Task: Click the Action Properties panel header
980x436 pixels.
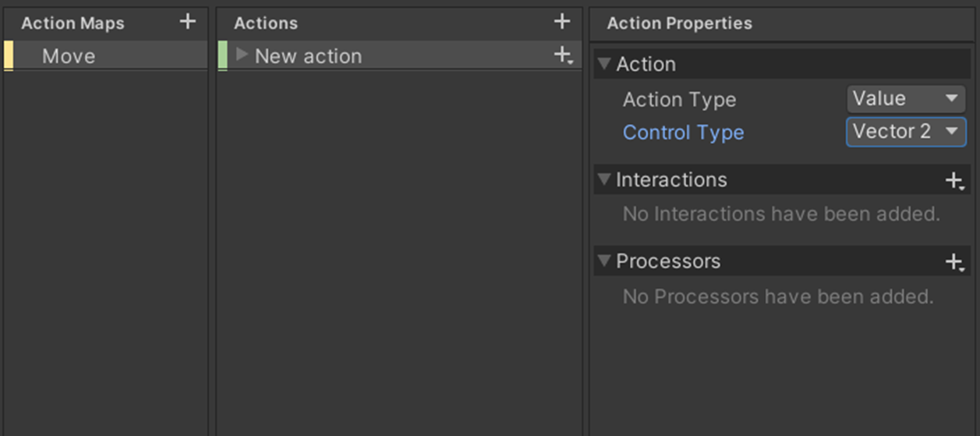Action: (679, 23)
